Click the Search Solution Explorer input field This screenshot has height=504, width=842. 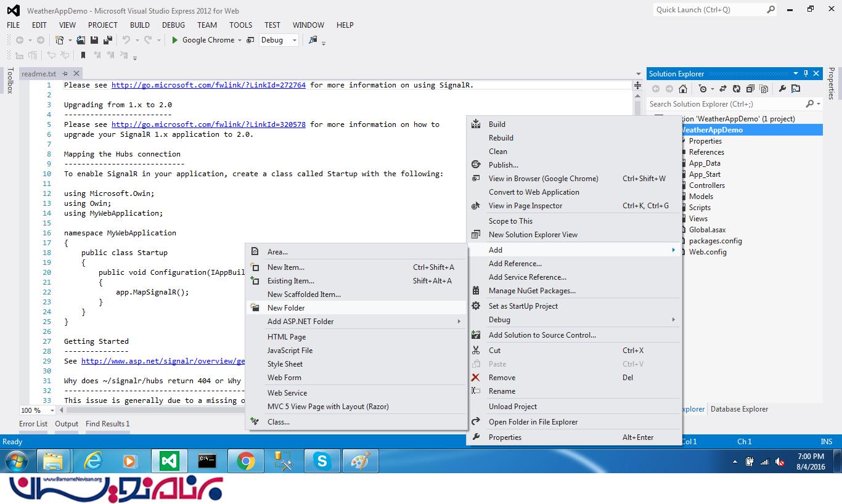point(726,104)
